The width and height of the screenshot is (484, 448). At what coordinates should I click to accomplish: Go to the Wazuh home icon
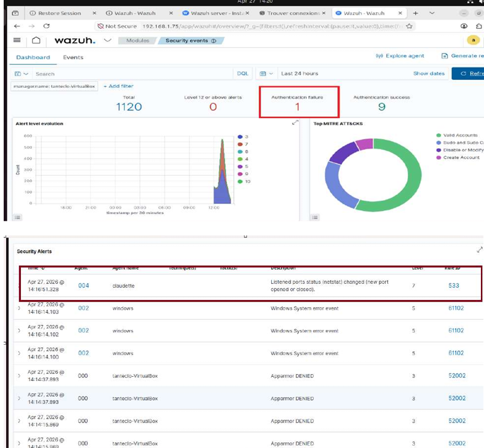coord(36,40)
